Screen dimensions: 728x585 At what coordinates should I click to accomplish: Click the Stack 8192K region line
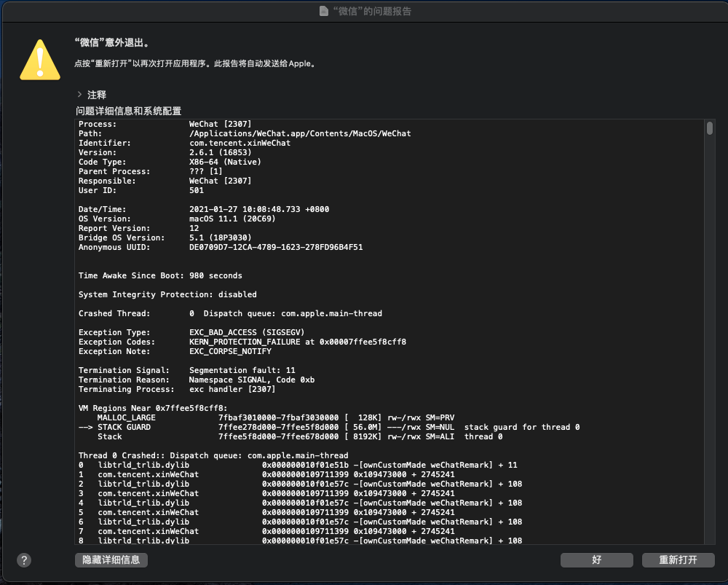(300, 437)
